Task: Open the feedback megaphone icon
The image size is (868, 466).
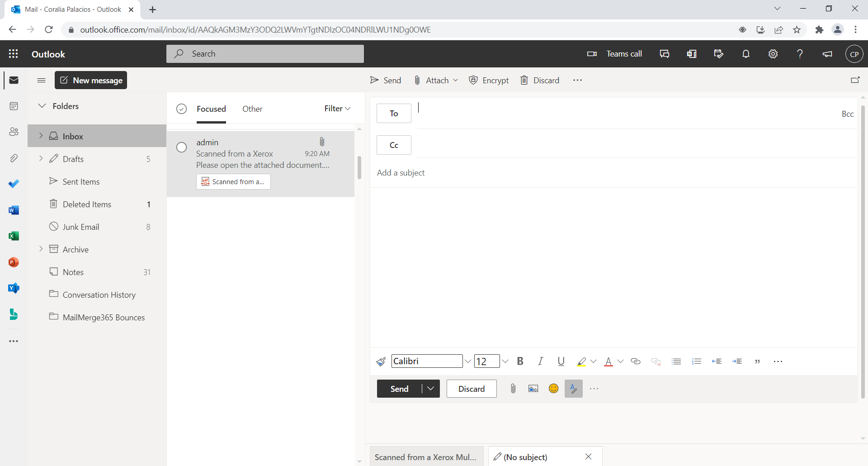Action: [x=827, y=54]
